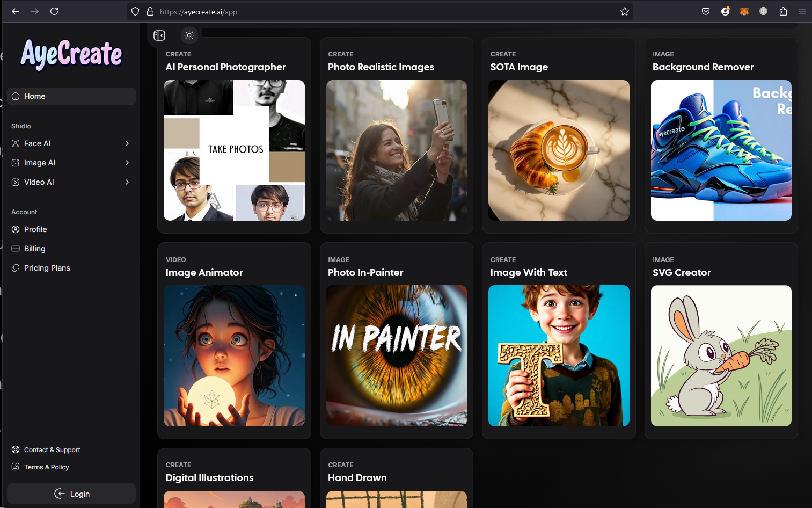This screenshot has width=812, height=508.
Task: Expand the Video AI submenu chevron
Action: click(127, 182)
